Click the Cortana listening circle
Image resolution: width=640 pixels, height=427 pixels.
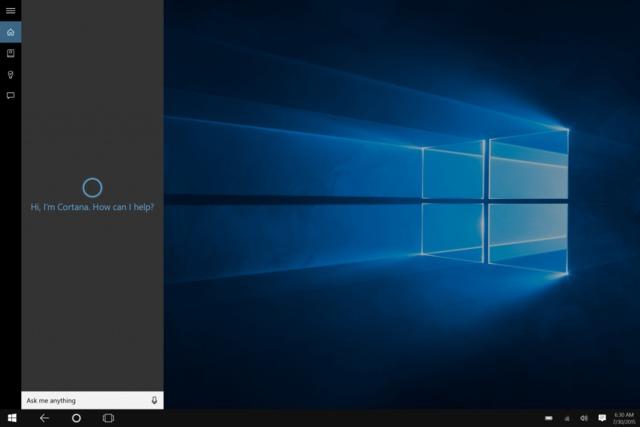click(x=92, y=187)
